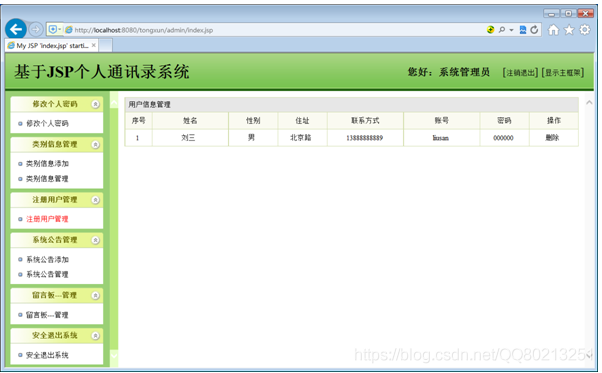This screenshot has width=602, height=373.
Task: Open the 系统公告管理 menu link
Action: [x=47, y=274]
